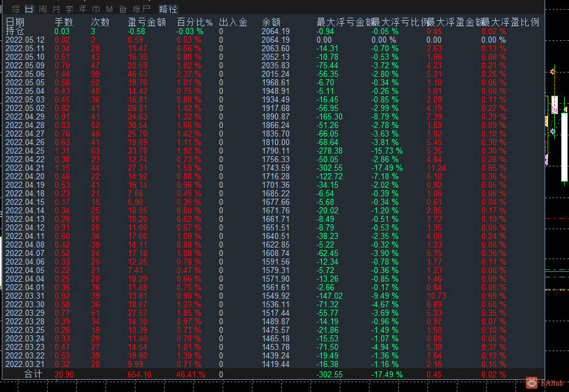This screenshot has height=392, width=569.
Task: Click the 最大浮盈比例 column header
Action: pos(510,23)
